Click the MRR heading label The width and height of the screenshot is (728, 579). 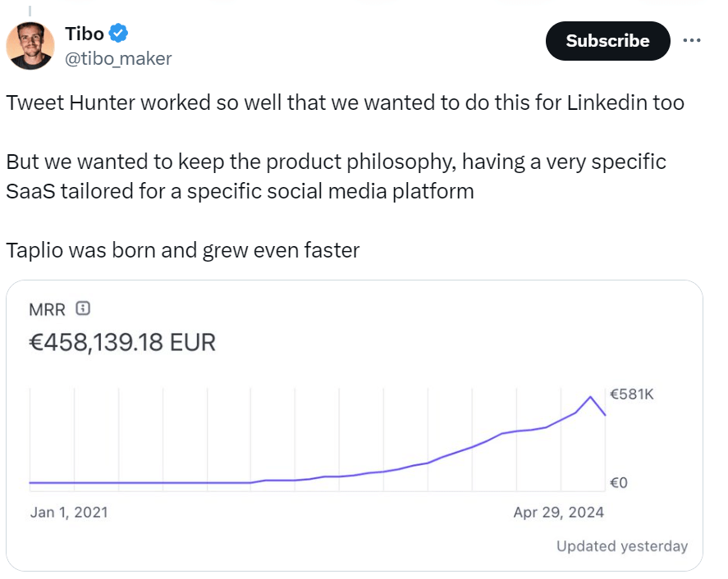coord(47,309)
